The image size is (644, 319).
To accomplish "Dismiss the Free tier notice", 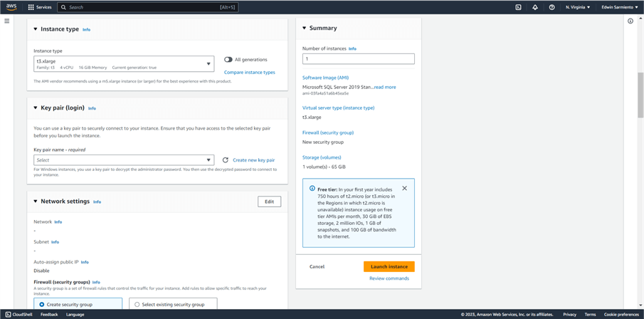I will (405, 188).
